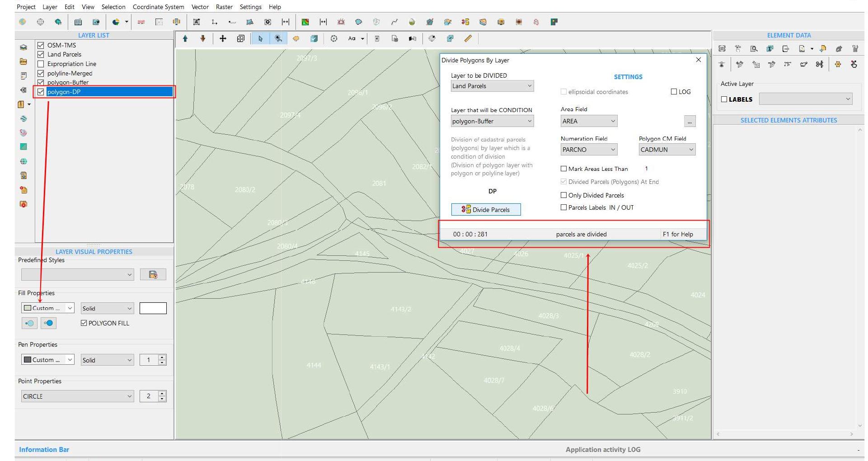868x461 pixels.
Task: Click the white fill color swatch in Fill Properties
Action: (153, 308)
